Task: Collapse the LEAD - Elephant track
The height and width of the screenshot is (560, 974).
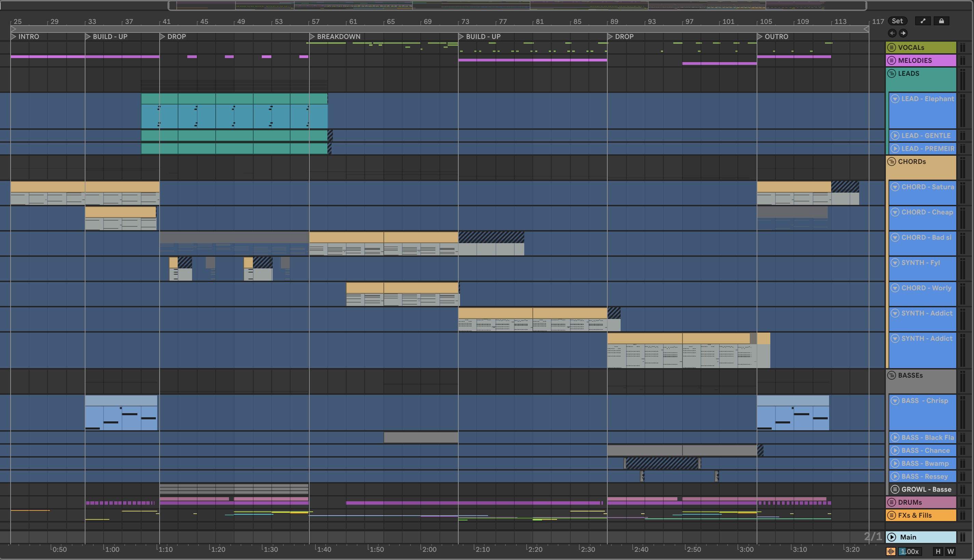Action: [895, 99]
